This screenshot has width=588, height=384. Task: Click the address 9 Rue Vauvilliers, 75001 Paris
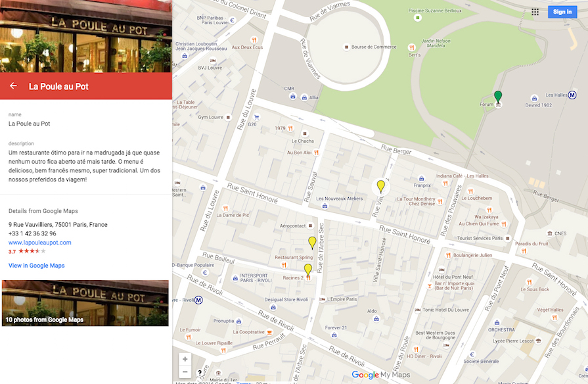[x=58, y=224]
